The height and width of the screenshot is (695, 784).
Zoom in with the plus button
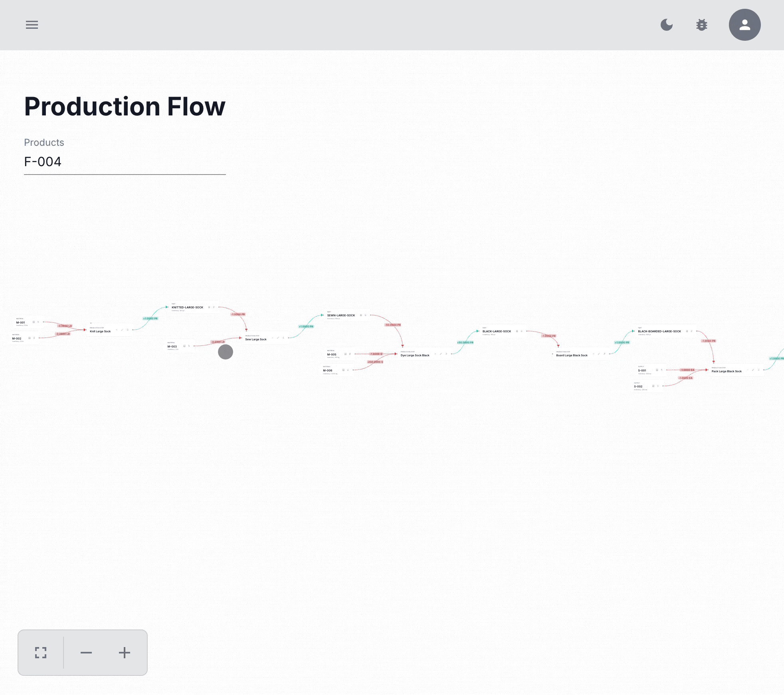pos(125,653)
